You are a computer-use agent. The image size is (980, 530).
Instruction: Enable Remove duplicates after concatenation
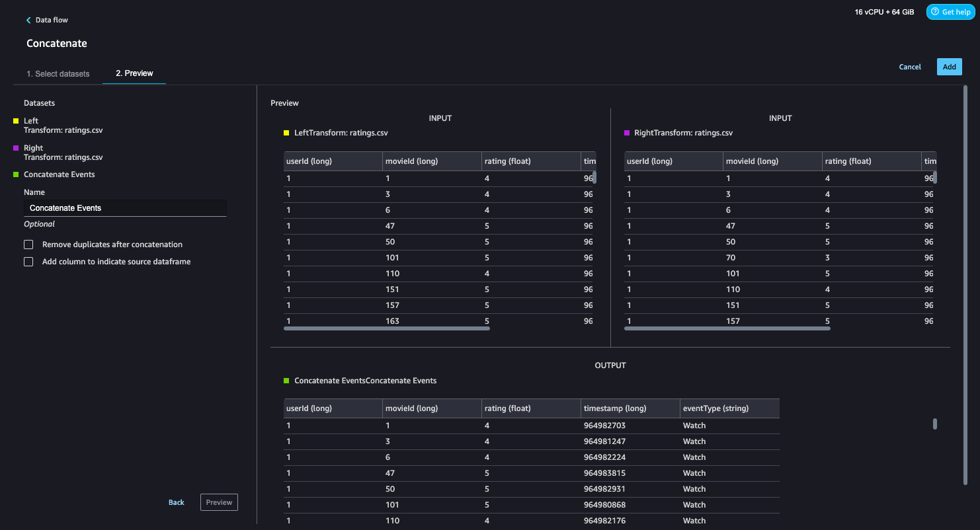click(x=28, y=245)
